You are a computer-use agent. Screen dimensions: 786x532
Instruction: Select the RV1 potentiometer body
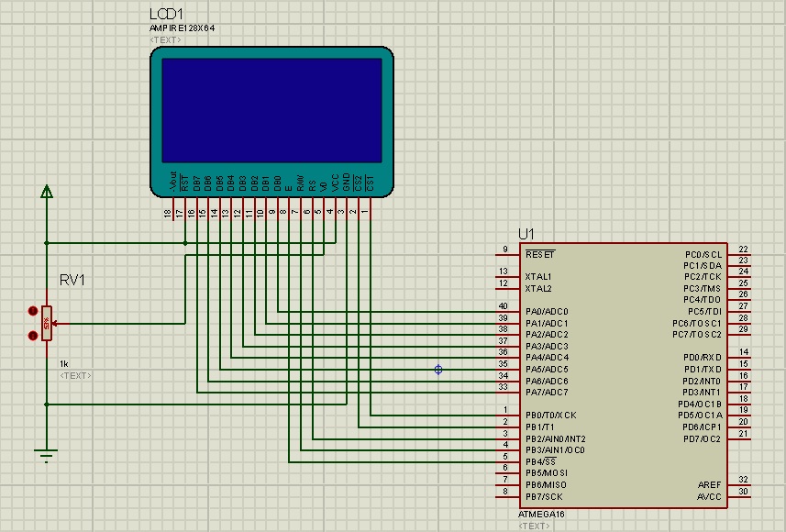(47, 324)
